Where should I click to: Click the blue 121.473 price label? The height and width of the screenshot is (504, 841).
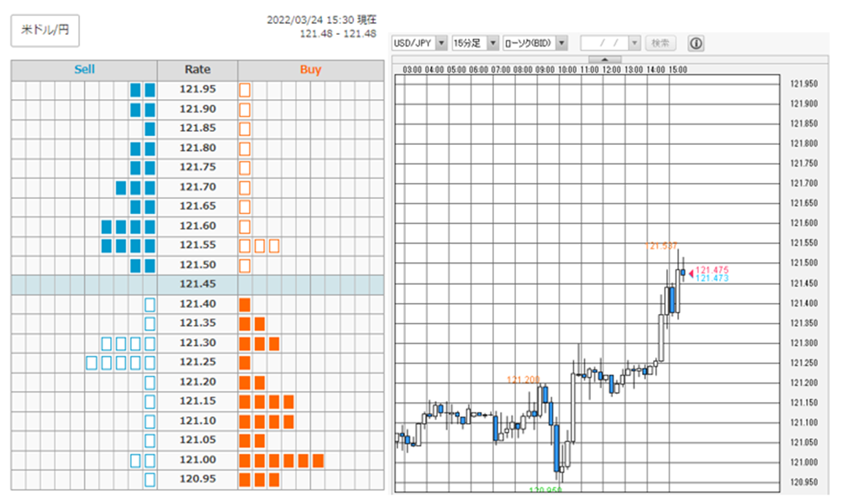[712, 278]
